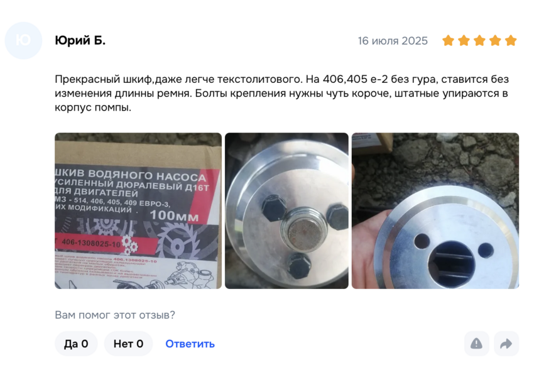The image size is (539, 392).
Task: Vote Да on review helpfulness
Action: 76,344
